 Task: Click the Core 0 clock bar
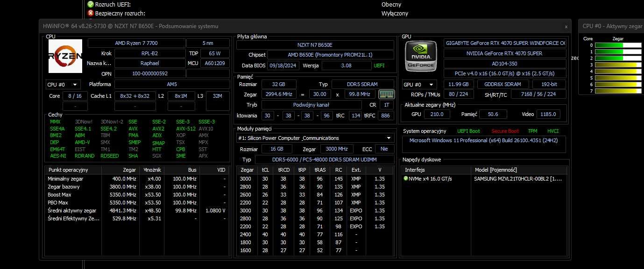tap(618, 45)
